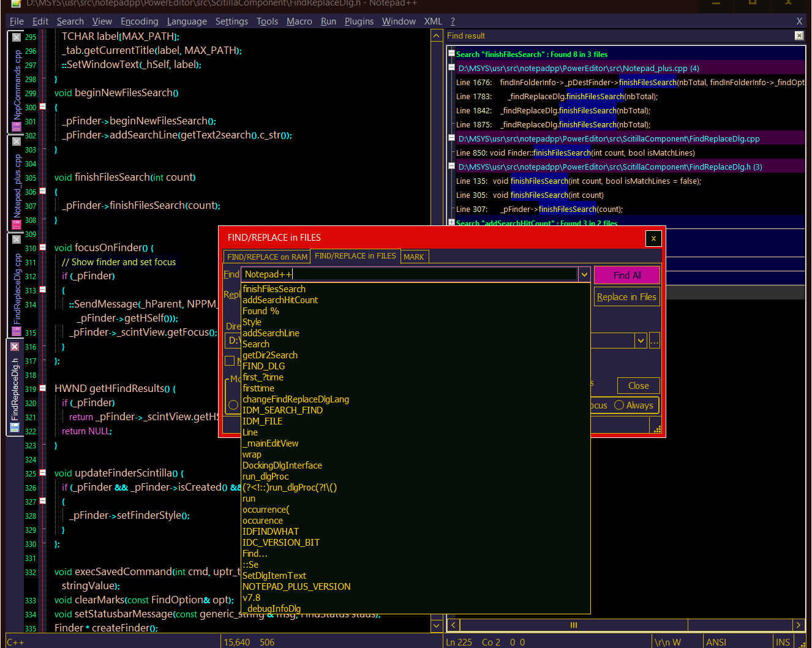Select 'addSearchHitCount' from the search history list
Image resolution: width=812 pixels, height=648 pixels.
click(280, 300)
